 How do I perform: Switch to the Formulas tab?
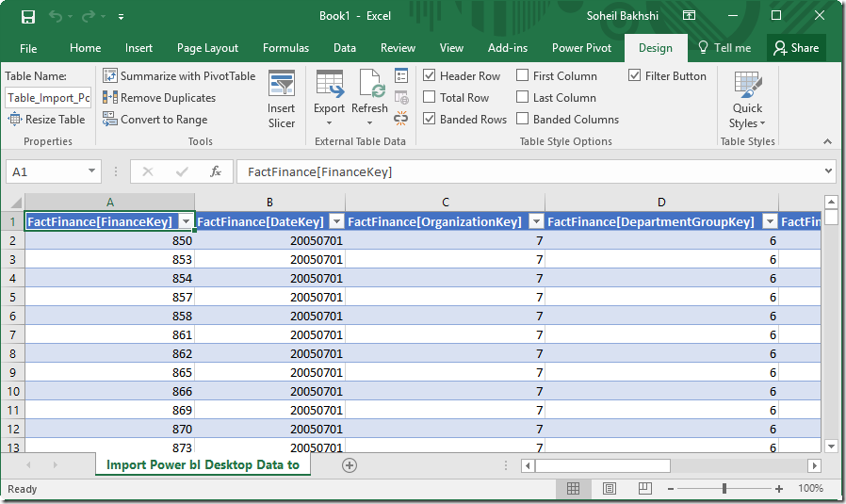(x=286, y=48)
